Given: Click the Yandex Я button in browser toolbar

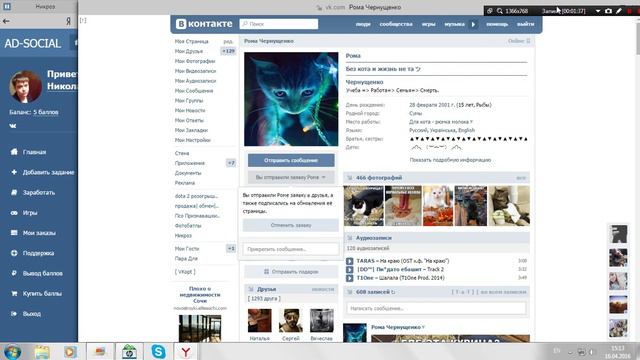Looking at the screenshot, I should pos(69,21).
